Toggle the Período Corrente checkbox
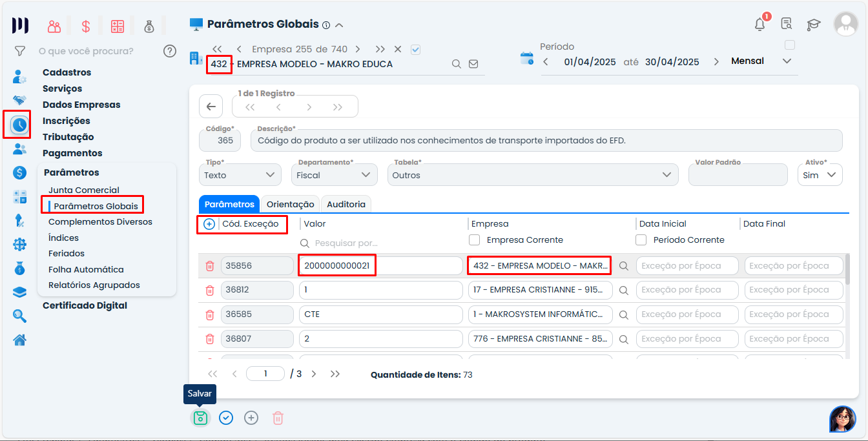 click(x=641, y=240)
